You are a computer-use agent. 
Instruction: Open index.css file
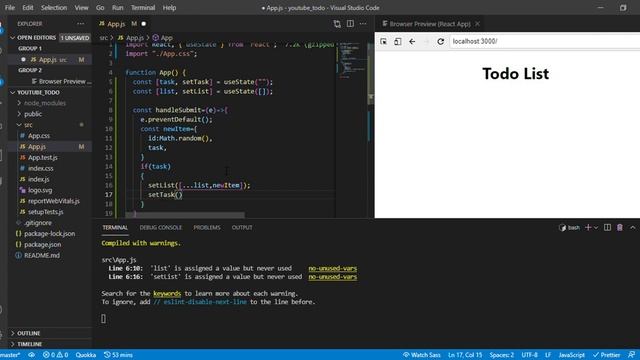coord(50,168)
